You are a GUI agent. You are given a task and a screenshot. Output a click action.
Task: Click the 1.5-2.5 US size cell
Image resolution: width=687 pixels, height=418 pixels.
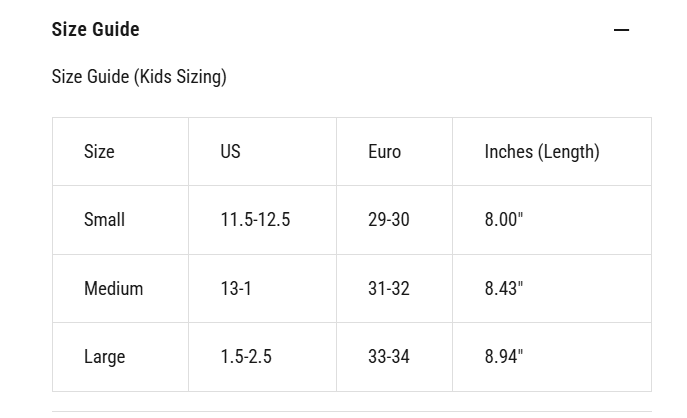[246, 357]
